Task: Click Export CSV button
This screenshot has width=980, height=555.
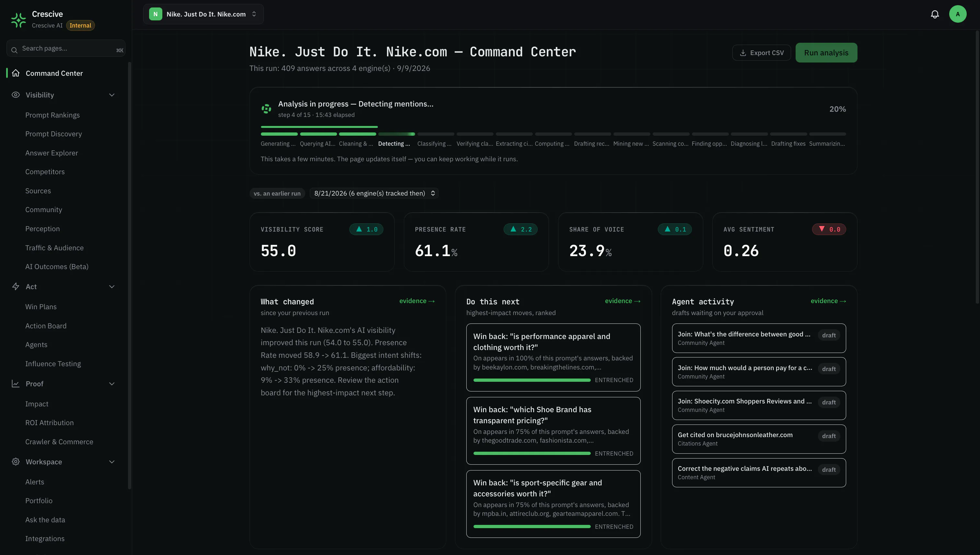Action: pyautogui.click(x=762, y=52)
